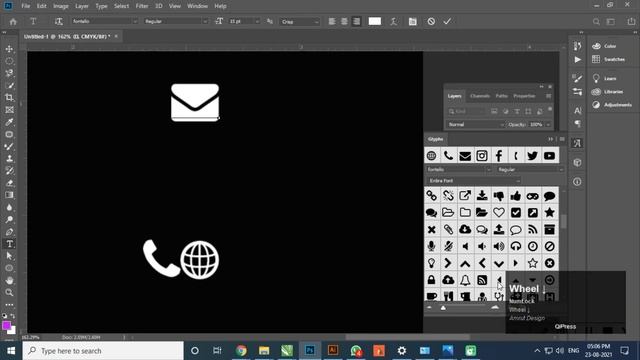The image size is (640, 360).
Task: Pick recent Twitter bird glyph
Action: pyautogui.click(x=532, y=156)
